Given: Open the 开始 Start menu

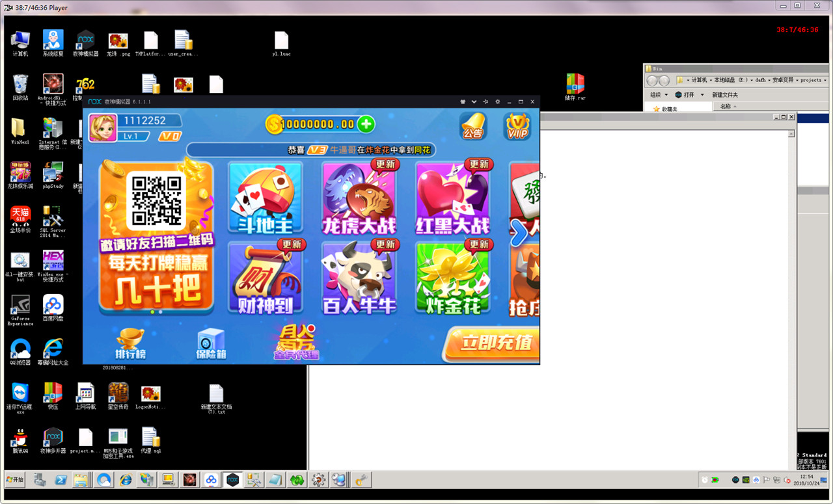Looking at the screenshot, I should (15, 480).
